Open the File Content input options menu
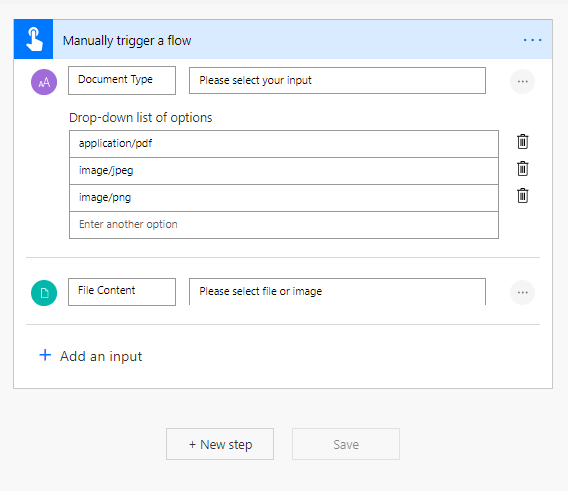This screenshot has height=491, width=568. click(x=522, y=292)
